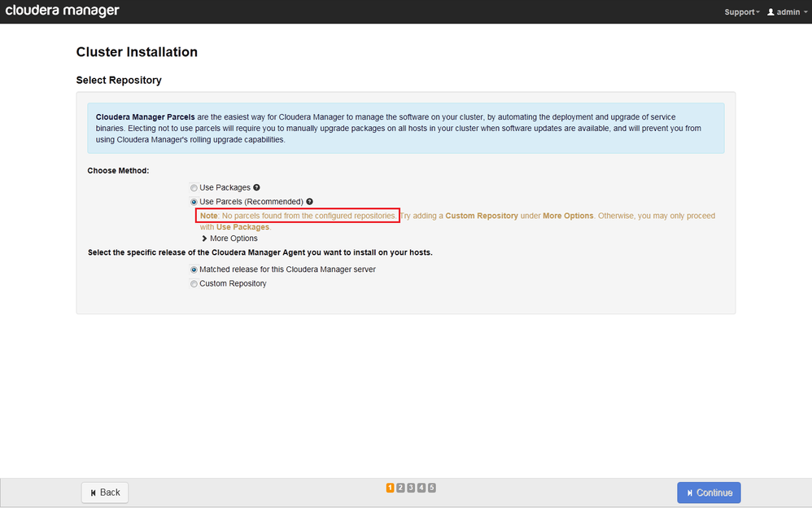Click the Select Repository heading
Screen dimensions: 812x508
pyautogui.click(x=119, y=80)
